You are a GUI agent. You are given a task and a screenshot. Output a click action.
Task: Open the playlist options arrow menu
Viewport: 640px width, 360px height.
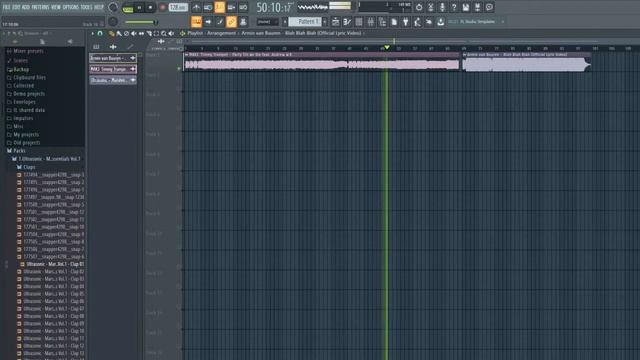(x=93, y=33)
